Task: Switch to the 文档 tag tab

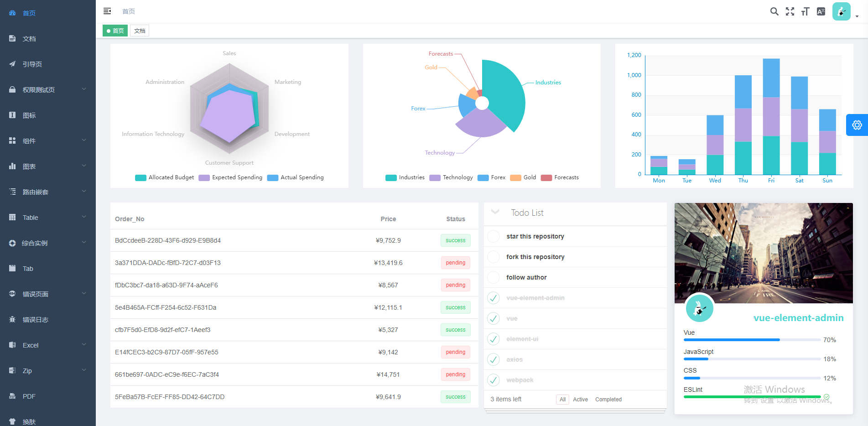Action: [x=140, y=31]
